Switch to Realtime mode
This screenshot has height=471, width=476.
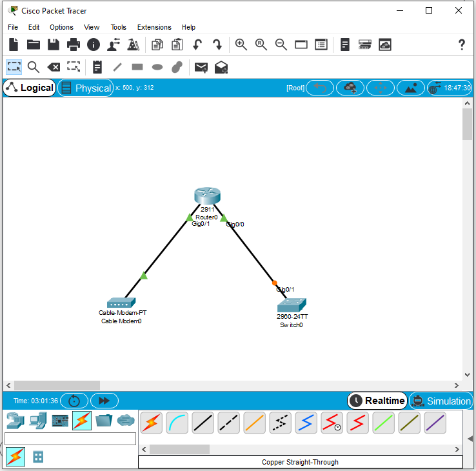point(377,401)
